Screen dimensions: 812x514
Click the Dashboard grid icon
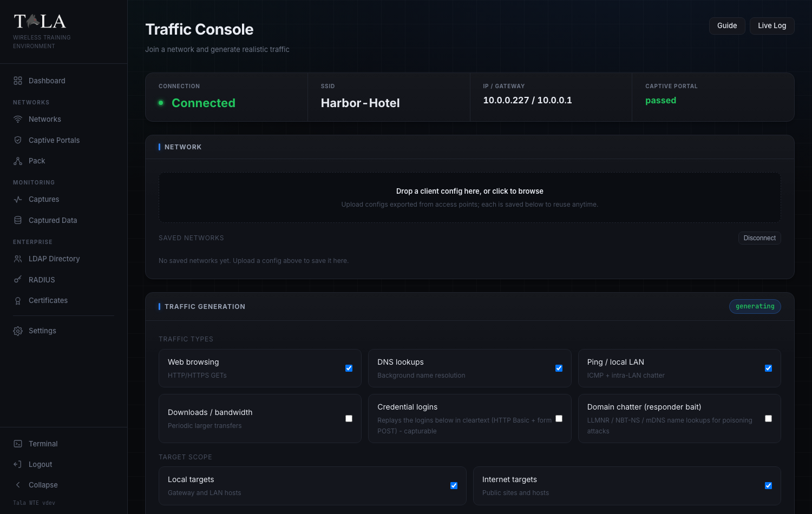pos(18,81)
